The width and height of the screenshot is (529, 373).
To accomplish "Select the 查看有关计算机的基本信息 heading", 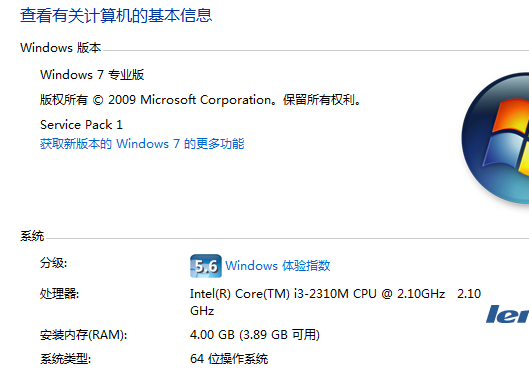I will click(116, 16).
